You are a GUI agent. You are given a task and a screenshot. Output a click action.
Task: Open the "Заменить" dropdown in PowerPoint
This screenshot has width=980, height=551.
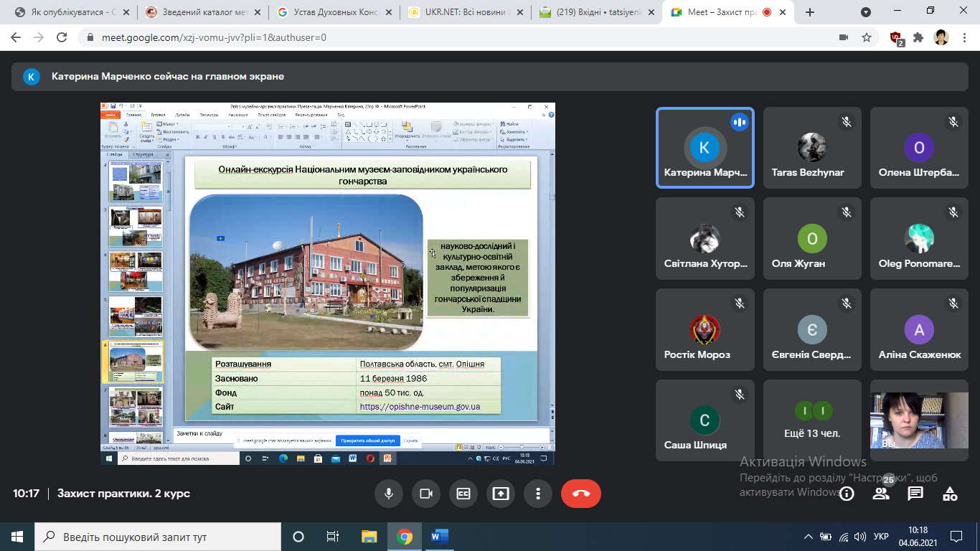point(514,132)
